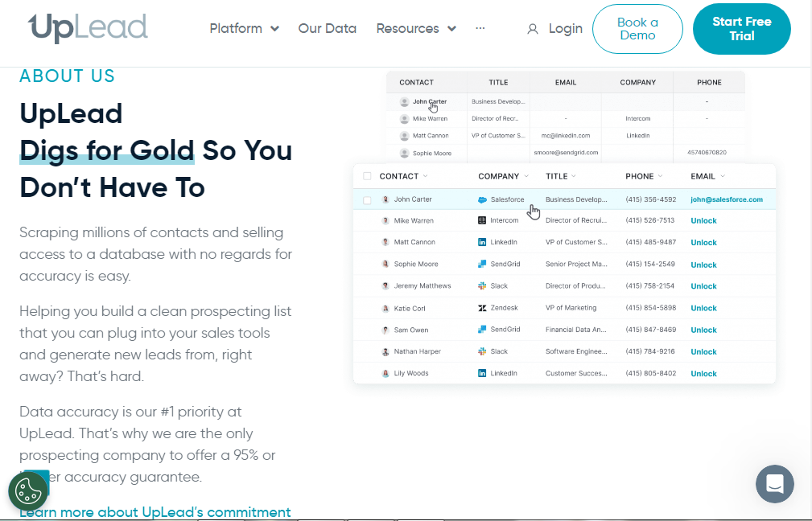This screenshot has height=521, width=812.
Task: Click Book a Demo button
Action: (x=637, y=29)
